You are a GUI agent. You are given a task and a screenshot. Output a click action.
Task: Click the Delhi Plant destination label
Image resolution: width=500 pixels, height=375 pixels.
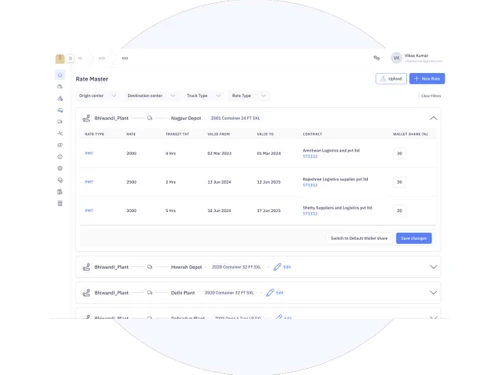tap(183, 293)
